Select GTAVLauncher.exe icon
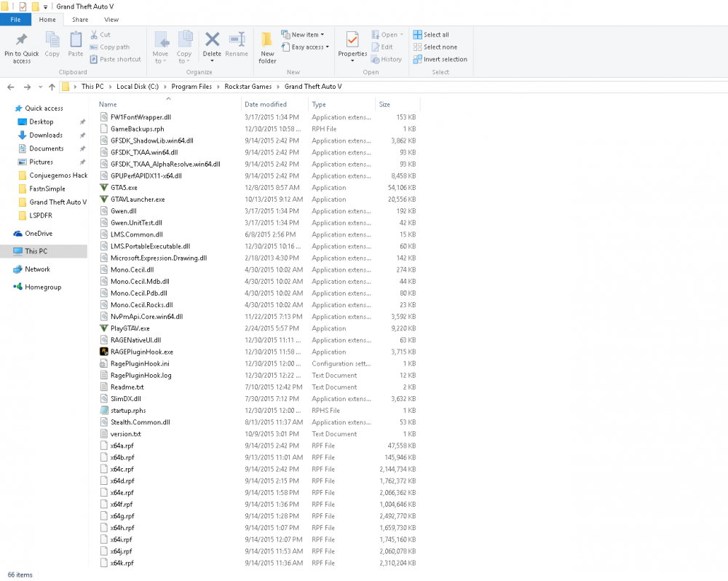Screen dimensions: 728x581 tap(104, 199)
